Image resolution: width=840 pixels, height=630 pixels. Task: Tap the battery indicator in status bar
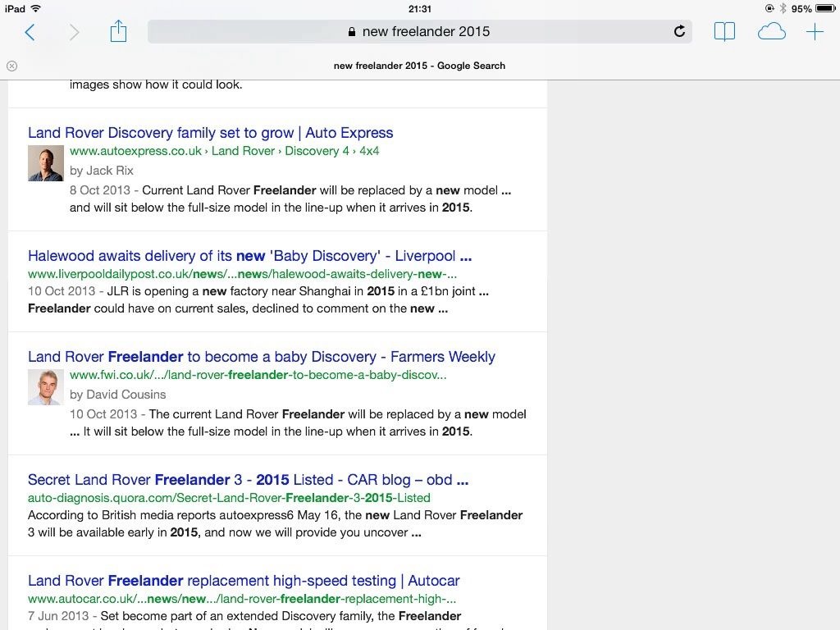[825, 8]
